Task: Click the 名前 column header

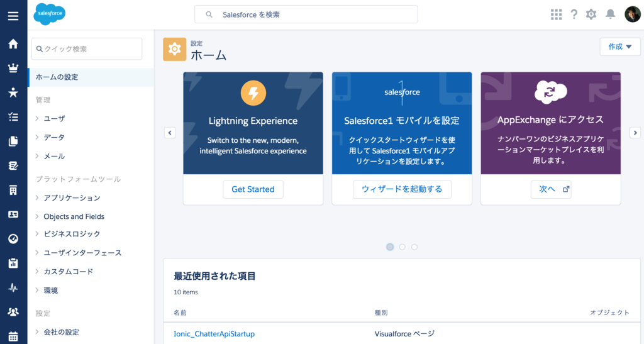Action: (180, 313)
